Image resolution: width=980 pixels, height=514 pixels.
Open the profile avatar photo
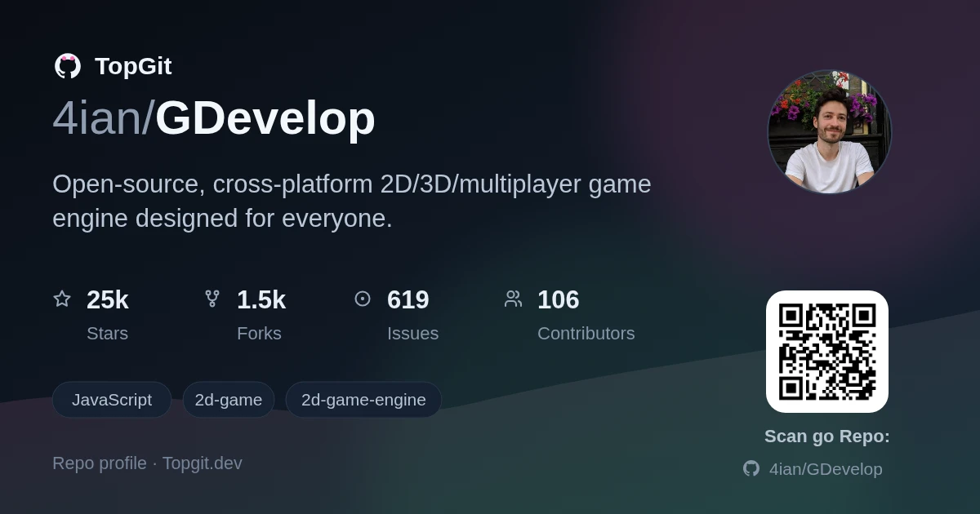829,131
